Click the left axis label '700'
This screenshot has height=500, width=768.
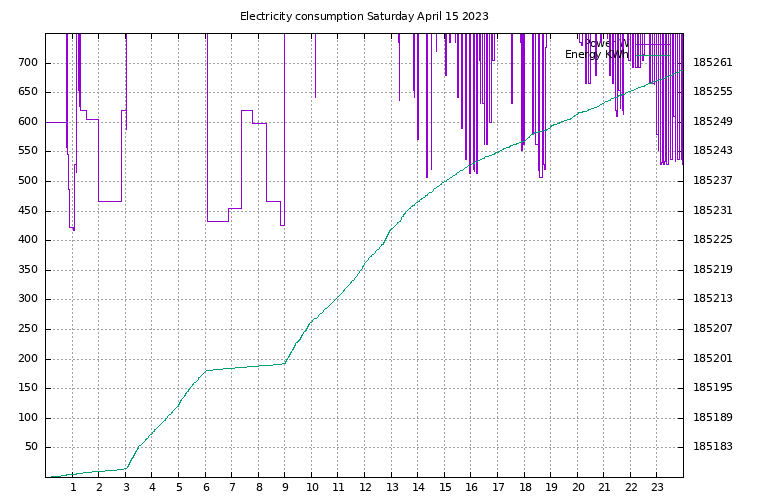[28, 62]
